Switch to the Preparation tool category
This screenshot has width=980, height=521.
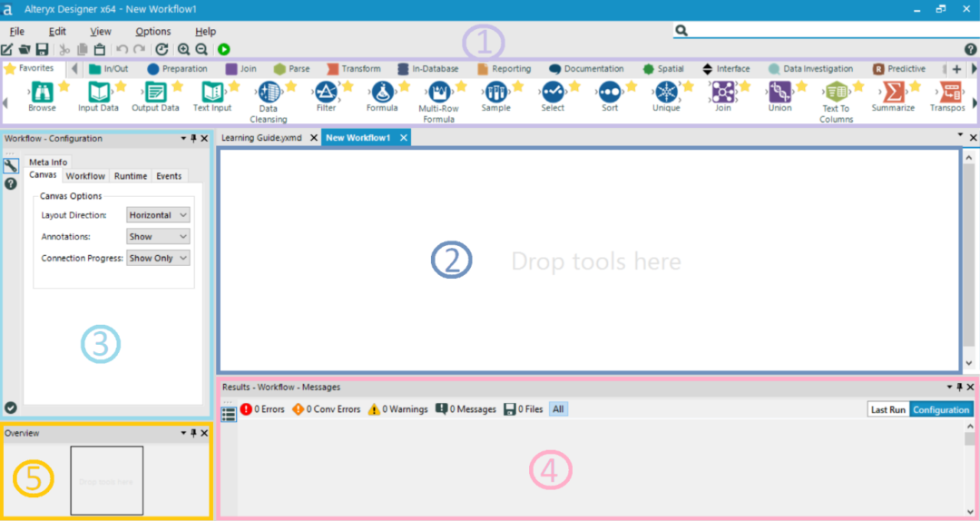point(177,69)
